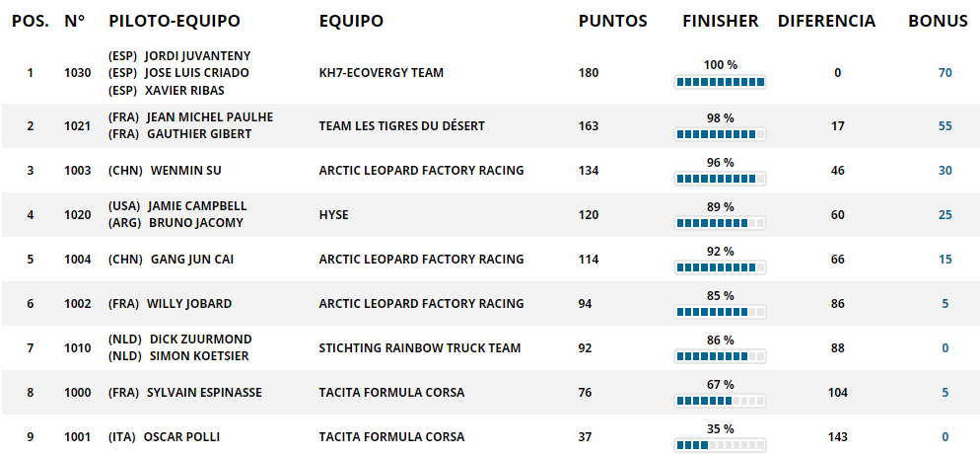The height and width of the screenshot is (454, 980).
Task: Click the 89 % finisher bar for HYSE
Action: 720,223
